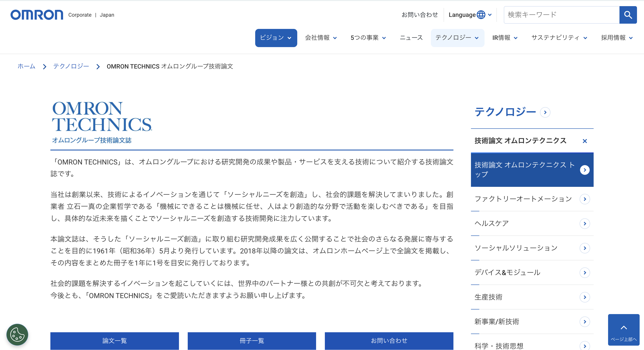This screenshot has height=350, width=644.
Task: Expand the IR情報 menu
Action: 505,38
